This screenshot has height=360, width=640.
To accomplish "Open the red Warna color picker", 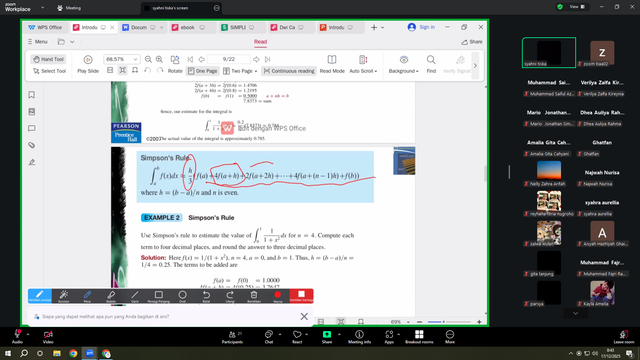I will point(278,296).
